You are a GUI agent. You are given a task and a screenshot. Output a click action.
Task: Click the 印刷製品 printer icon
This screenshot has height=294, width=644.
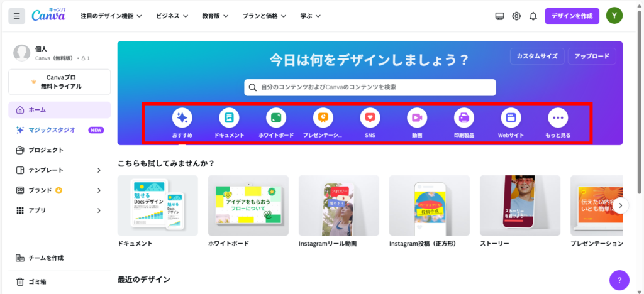464,117
